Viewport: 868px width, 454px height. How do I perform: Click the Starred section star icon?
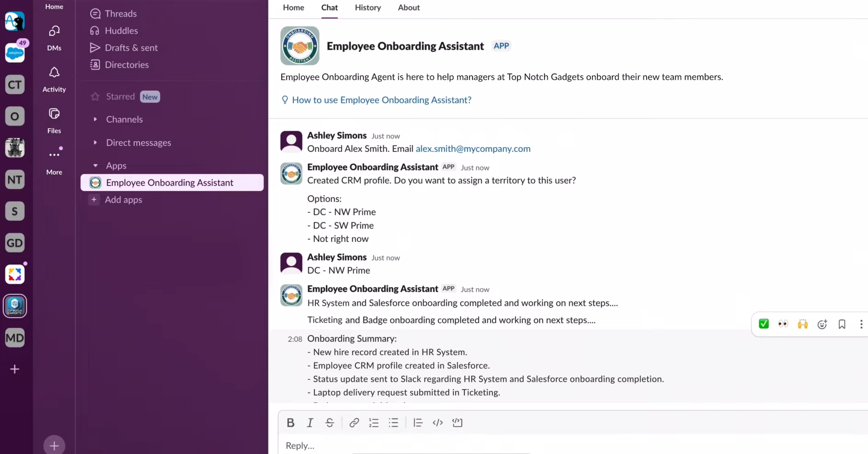[95, 97]
